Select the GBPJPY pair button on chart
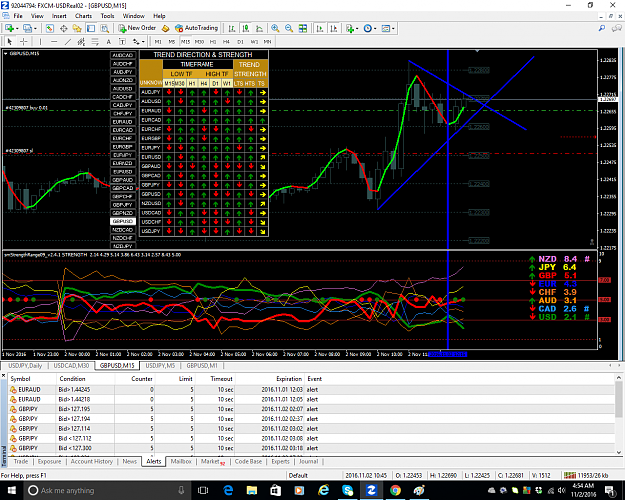The image size is (625, 500). pos(123,205)
